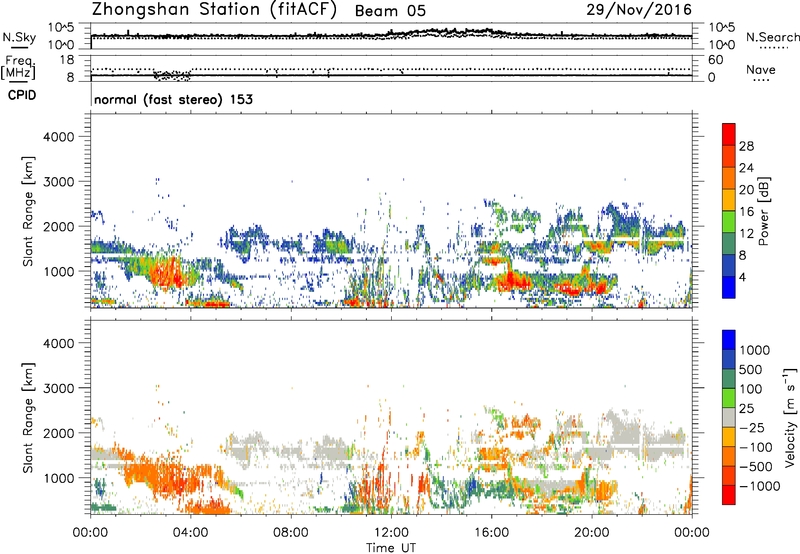The height and width of the screenshot is (554, 800).
Task: Click the '3000' tick of the velocity panel
Action: tap(59, 388)
